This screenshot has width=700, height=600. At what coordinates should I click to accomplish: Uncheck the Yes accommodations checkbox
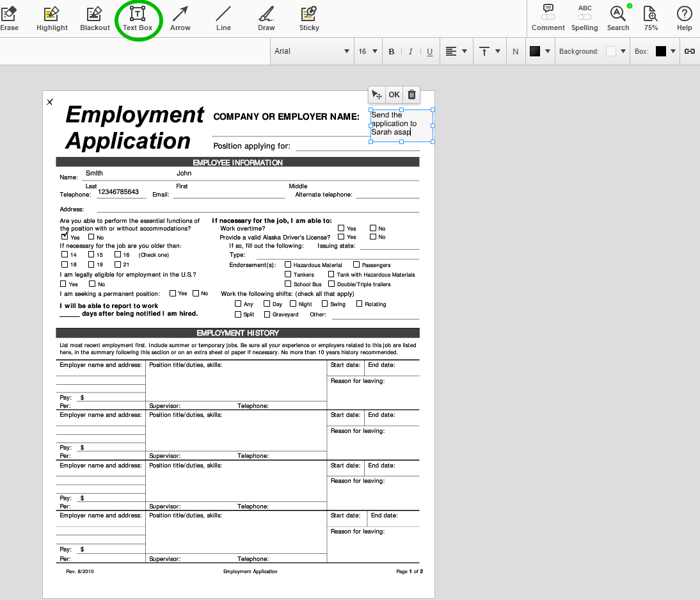[x=65, y=236]
